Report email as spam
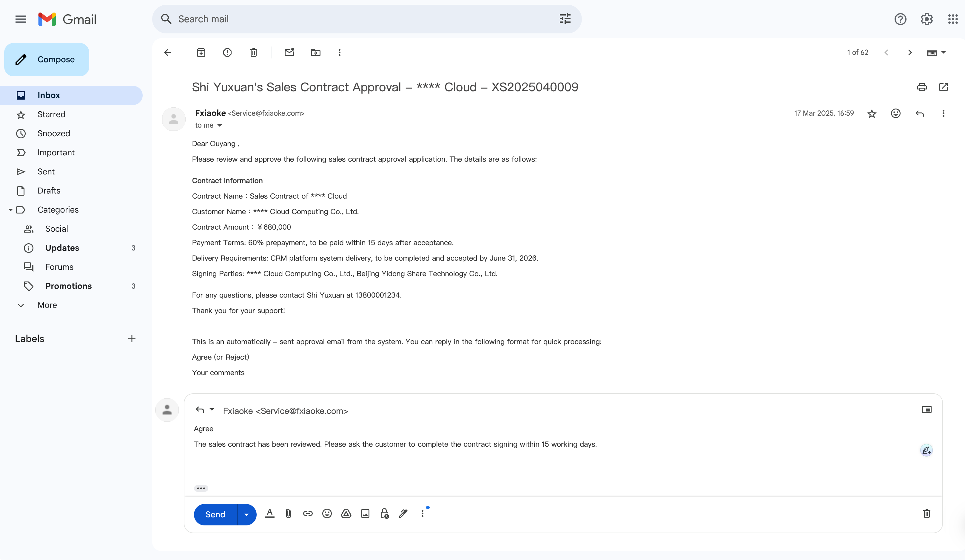The width and height of the screenshot is (965, 560). tap(227, 52)
